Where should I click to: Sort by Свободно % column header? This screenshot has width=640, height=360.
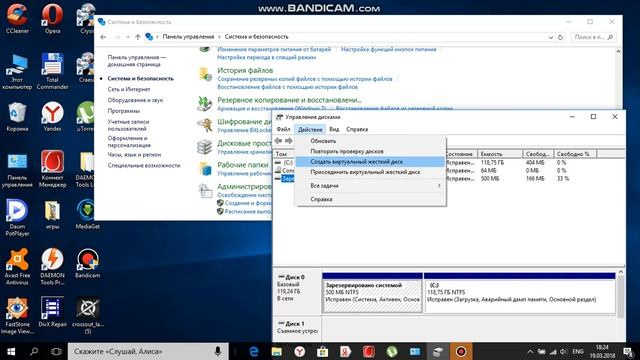coord(575,154)
